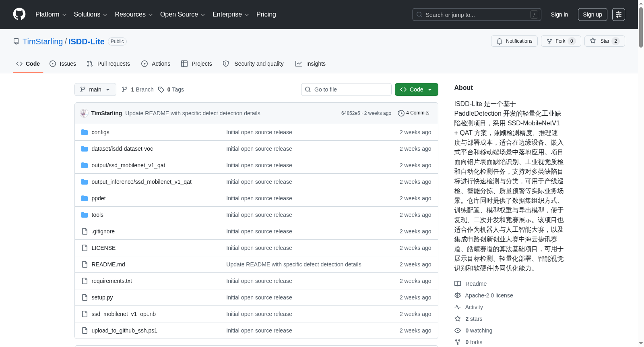
Task: Switch to the Pull requests tab
Action: pyautogui.click(x=108, y=64)
